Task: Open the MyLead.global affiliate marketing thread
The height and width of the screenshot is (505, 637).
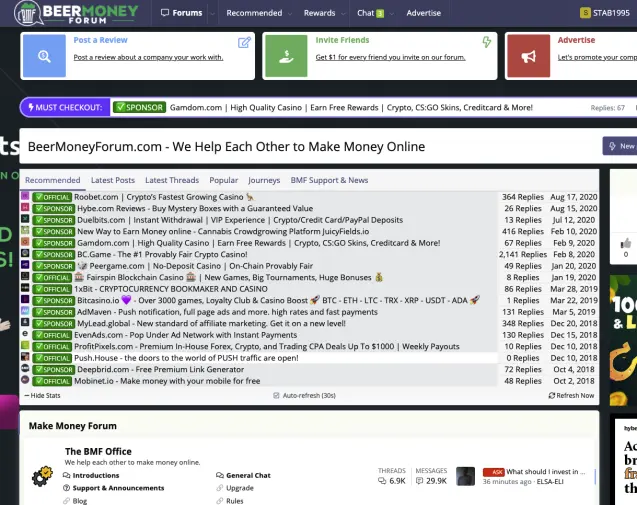Action: click(x=211, y=323)
